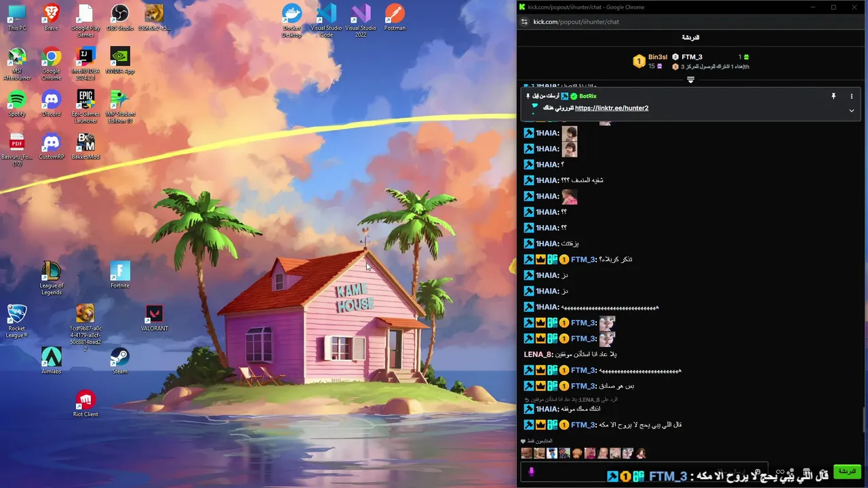
Task: Open Aimlabs from the desktop
Action: (51, 361)
